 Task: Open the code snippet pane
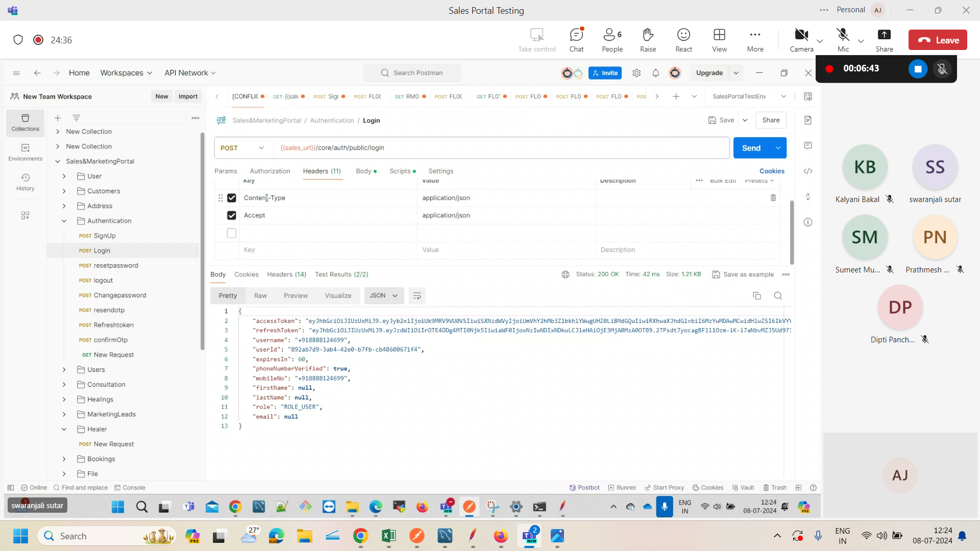(808, 171)
